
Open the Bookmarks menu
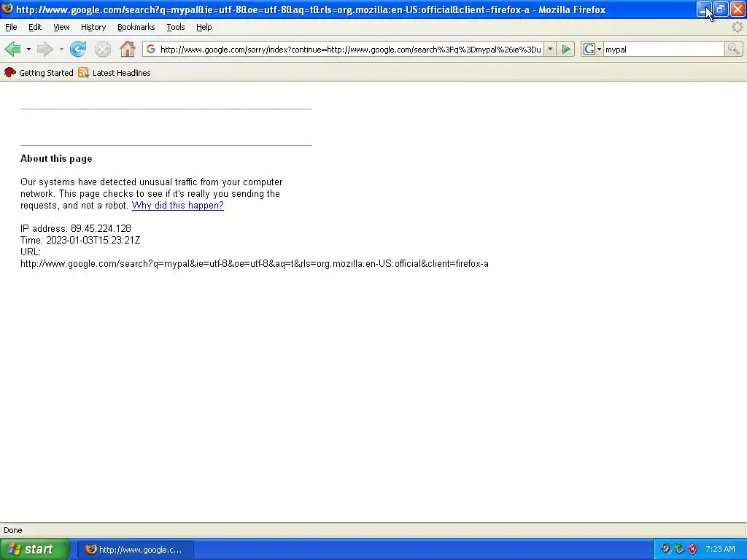click(x=136, y=27)
